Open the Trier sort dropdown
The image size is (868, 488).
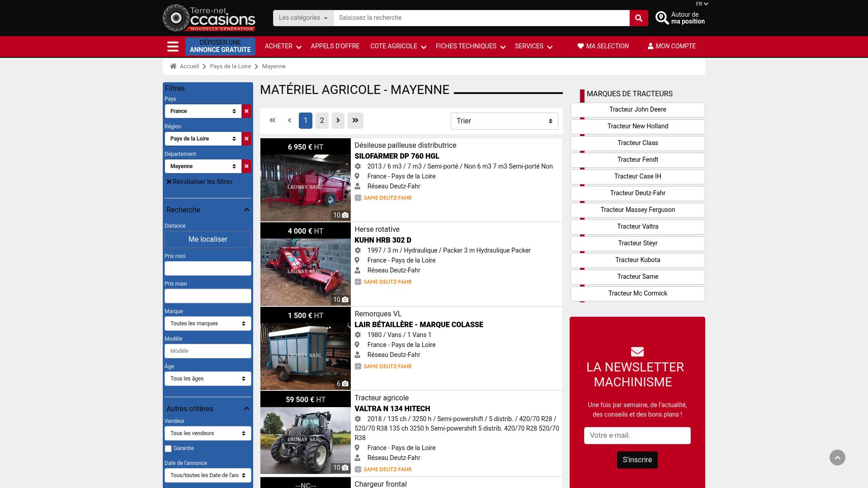coord(504,121)
